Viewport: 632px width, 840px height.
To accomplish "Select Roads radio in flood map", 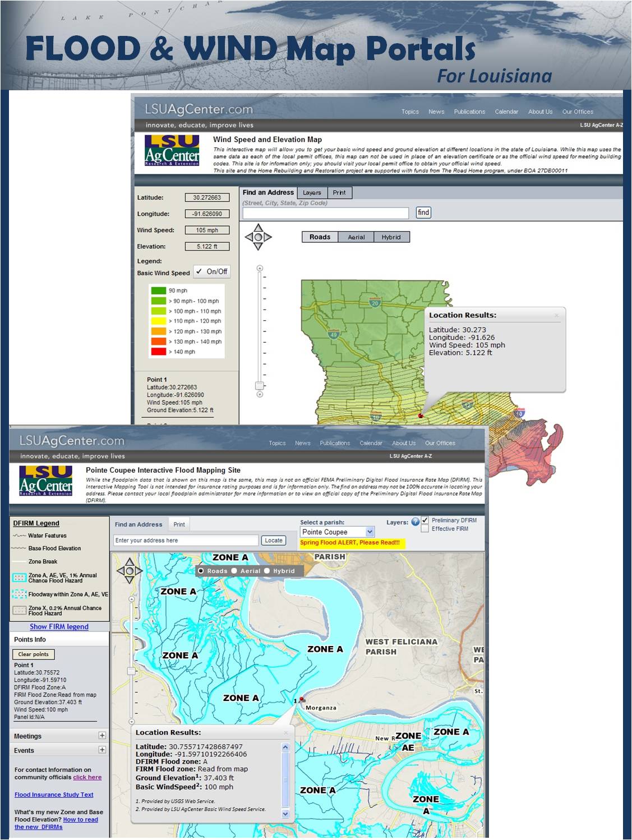I will [x=201, y=571].
